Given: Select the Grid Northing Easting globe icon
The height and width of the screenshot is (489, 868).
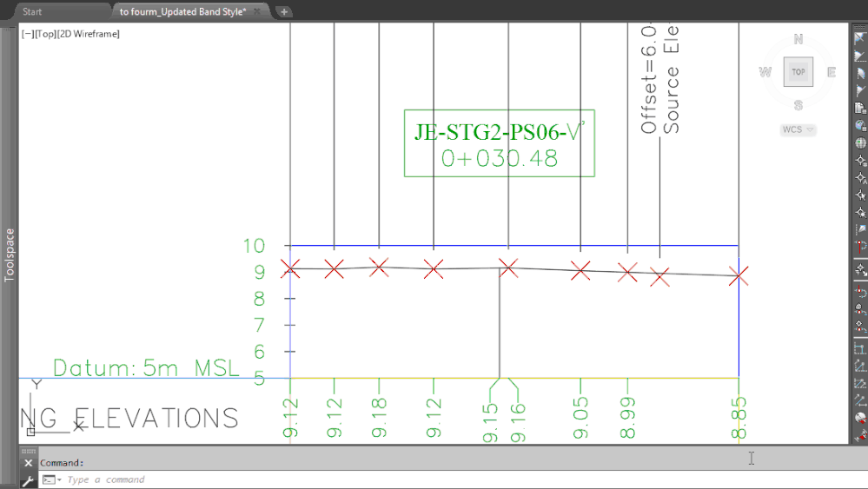Looking at the screenshot, I should coord(860,125).
